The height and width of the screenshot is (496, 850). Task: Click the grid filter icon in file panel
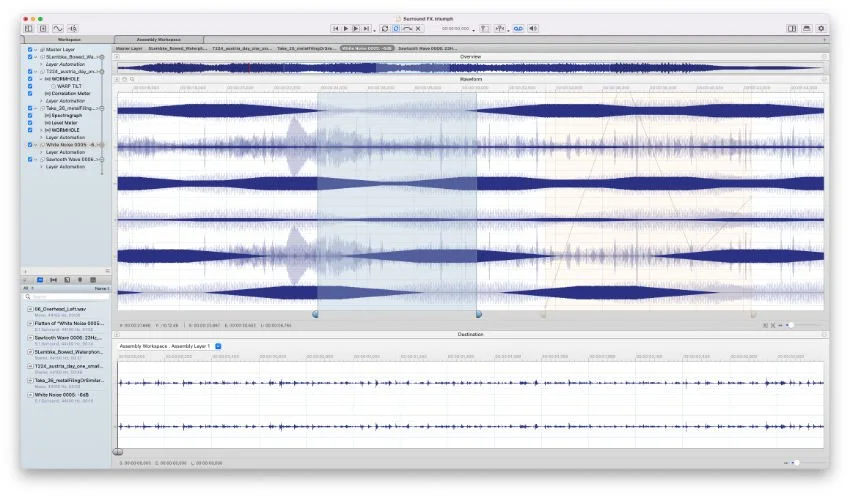click(93, 280)
